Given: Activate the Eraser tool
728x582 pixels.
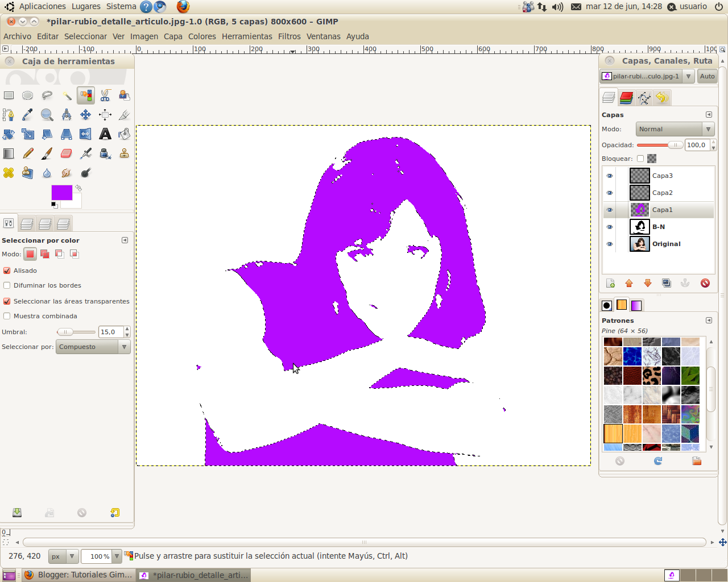Looking at the screenshot, I should (x=66, y=153).
